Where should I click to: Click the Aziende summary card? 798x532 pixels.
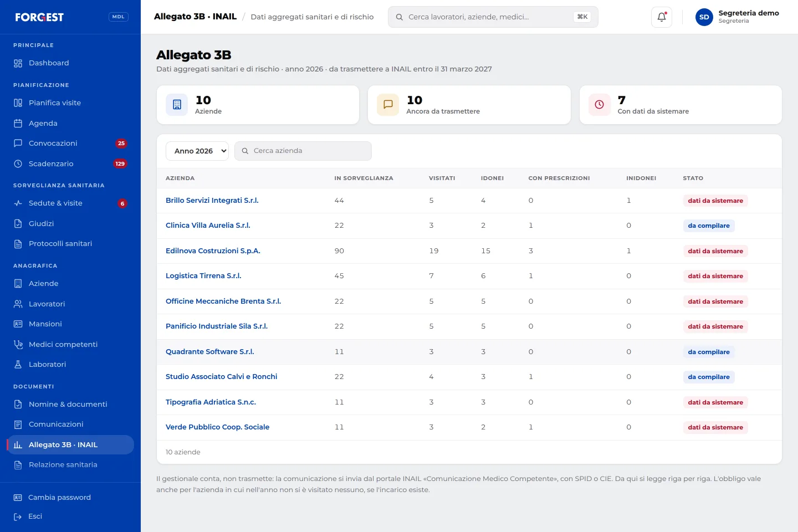point(258,105)
